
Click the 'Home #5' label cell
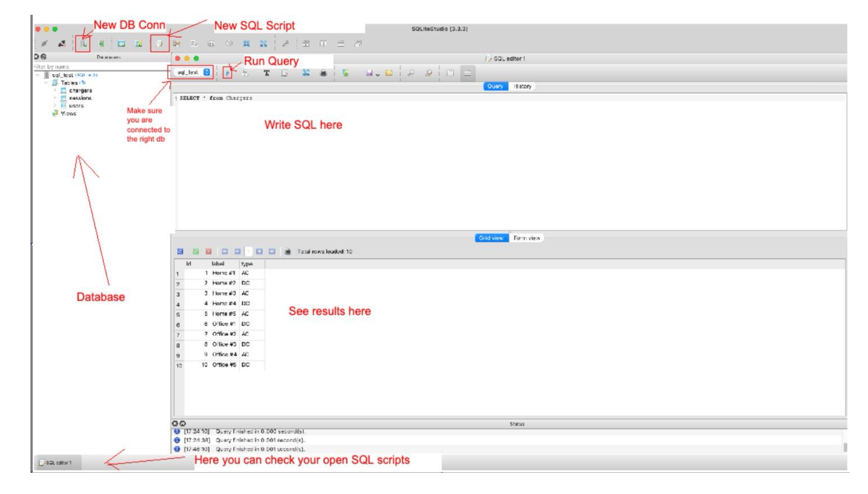pyautogui.click(x=224, y=314)
